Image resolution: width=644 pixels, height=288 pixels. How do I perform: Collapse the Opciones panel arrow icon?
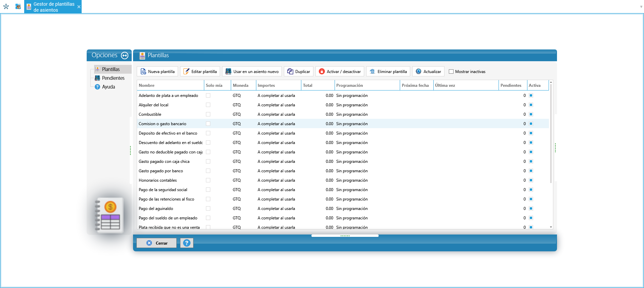click(125, 56)
